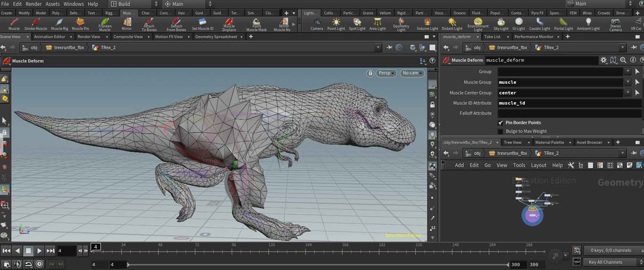
Task: Play the animation forward
Action: click(39, 250)
